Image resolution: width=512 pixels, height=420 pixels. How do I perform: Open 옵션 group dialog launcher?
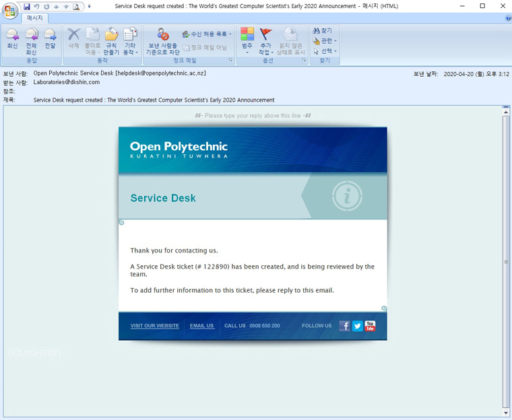coord(304,60)
